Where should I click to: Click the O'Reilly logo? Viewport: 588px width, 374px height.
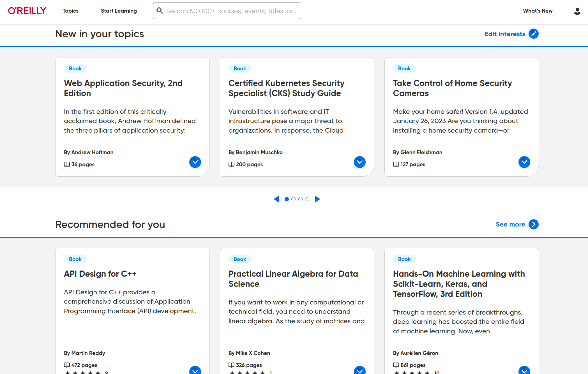click(27, 11)
